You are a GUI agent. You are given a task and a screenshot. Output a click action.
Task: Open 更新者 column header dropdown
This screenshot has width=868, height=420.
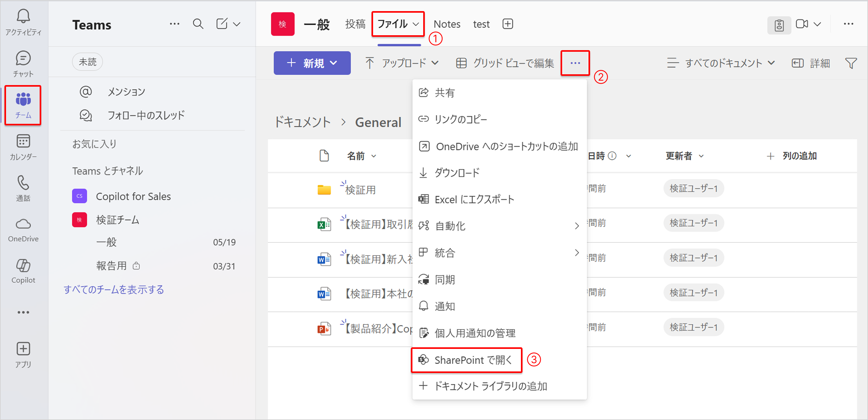684,156
